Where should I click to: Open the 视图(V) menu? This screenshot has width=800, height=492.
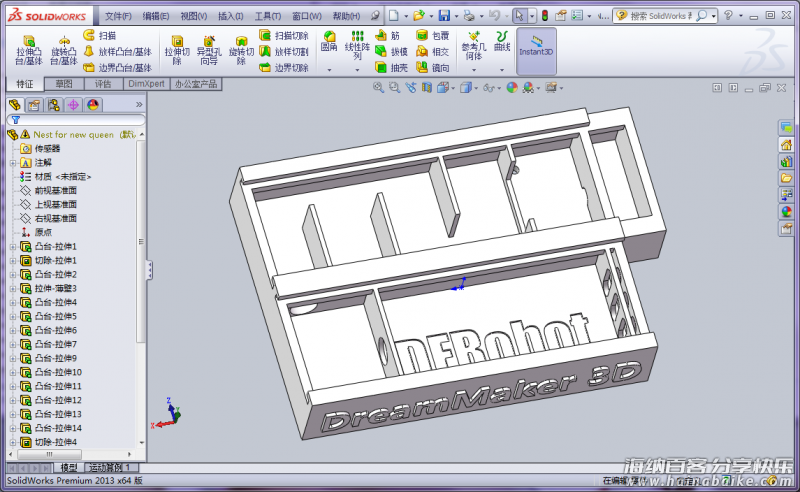point(194,16)
